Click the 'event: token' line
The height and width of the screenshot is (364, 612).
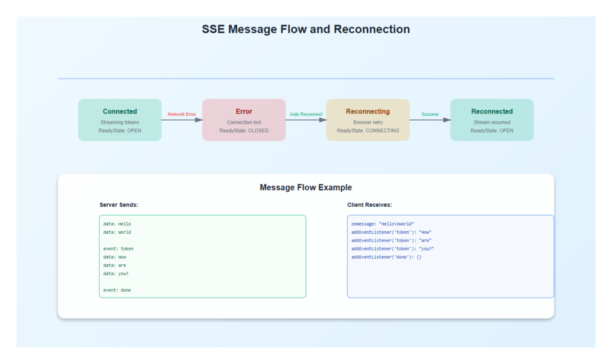(118, 249)
